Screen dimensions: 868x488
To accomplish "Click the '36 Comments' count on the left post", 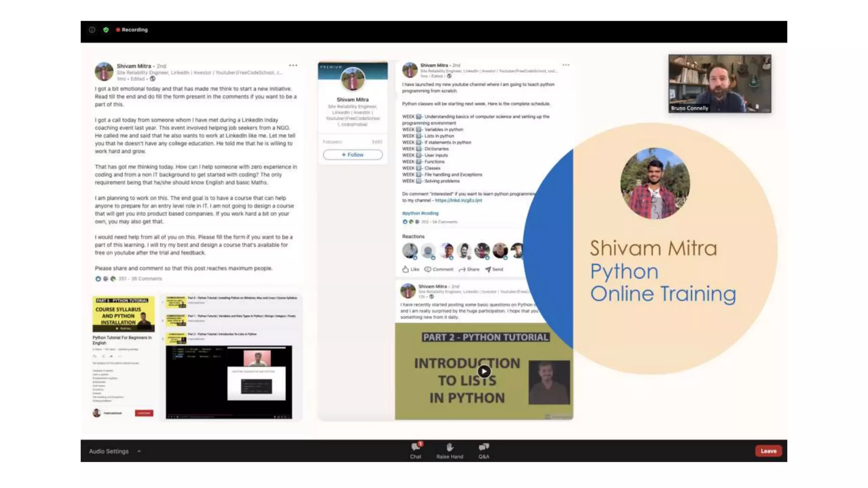I will point(147,279).
